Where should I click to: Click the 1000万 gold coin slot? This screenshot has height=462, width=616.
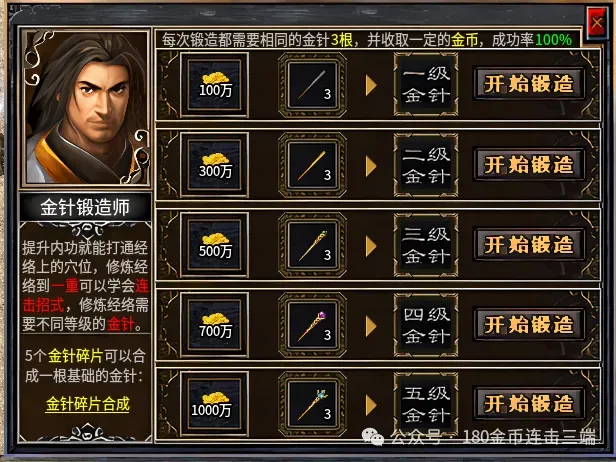pos(214,404)
